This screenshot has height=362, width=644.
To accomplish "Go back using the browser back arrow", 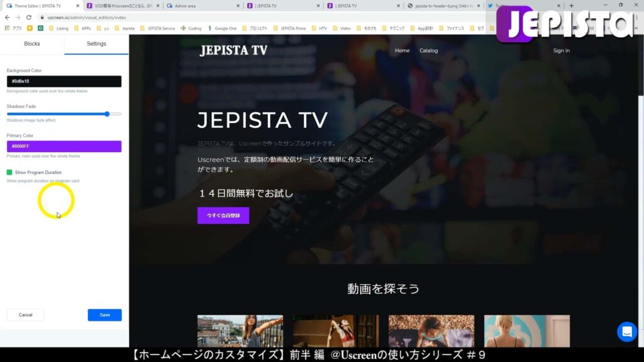I will pyautogui.click(x=8, y=18).
